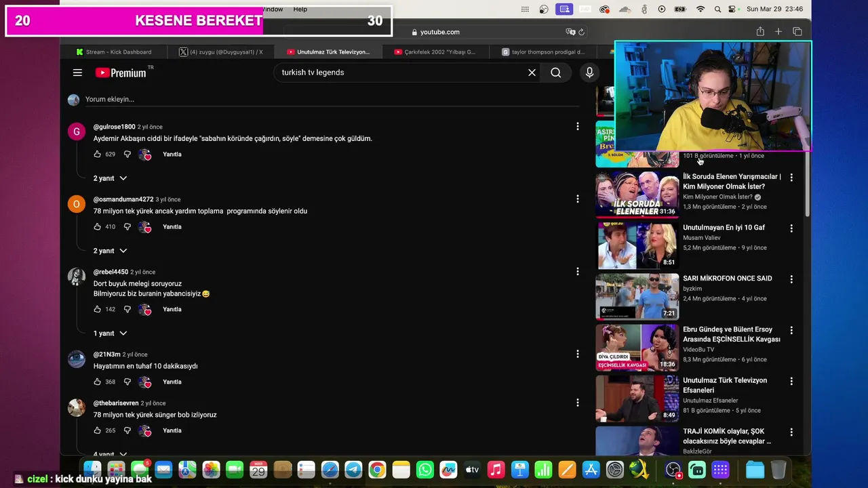Switch to taylor thompson prodigal tab

click(543, 52)
